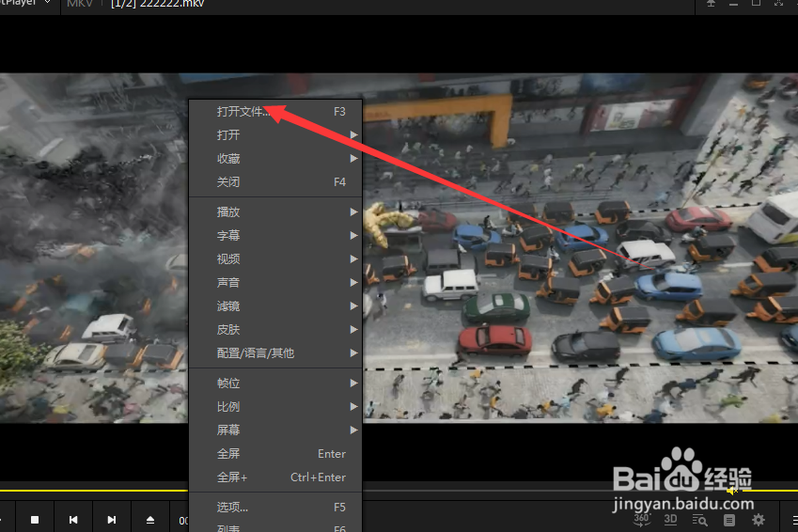This screenshot has height=532, width=798.
Task: Expand the 声音 submenu
Action: click(274, 282)
